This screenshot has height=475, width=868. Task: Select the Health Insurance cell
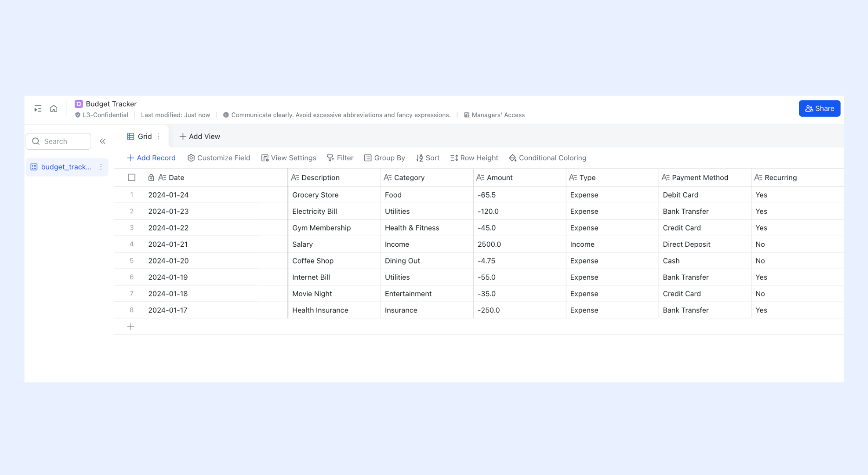pyautogui.click(x=334, y=310)
